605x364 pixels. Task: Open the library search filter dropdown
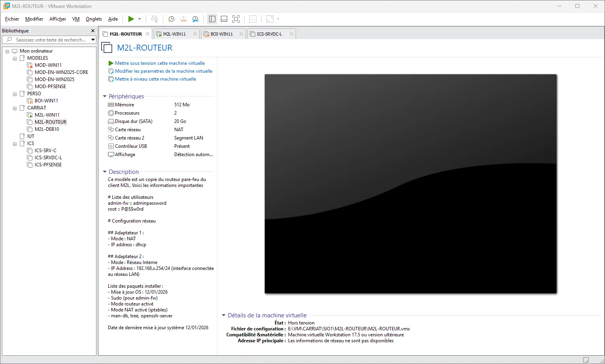click(93, 40)
